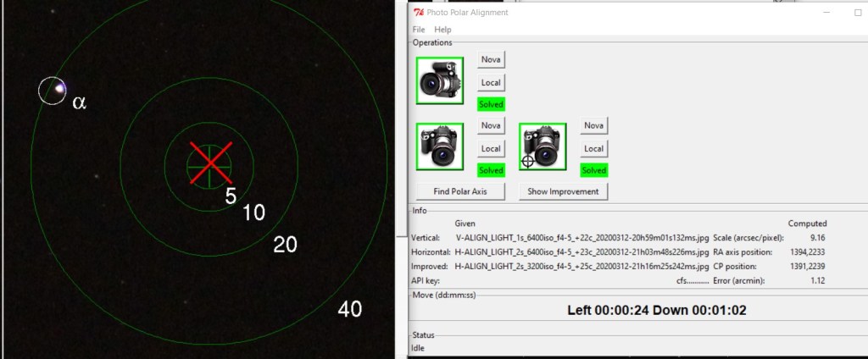This screenshot has height=359, width=868.
Task: Click Nova next to the top camera
Action: point(490,59)
